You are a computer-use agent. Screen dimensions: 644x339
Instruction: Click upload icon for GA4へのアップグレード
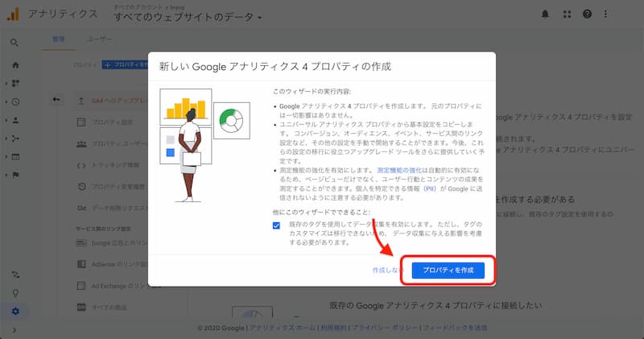pyautogui.click(x=81, y=101)
